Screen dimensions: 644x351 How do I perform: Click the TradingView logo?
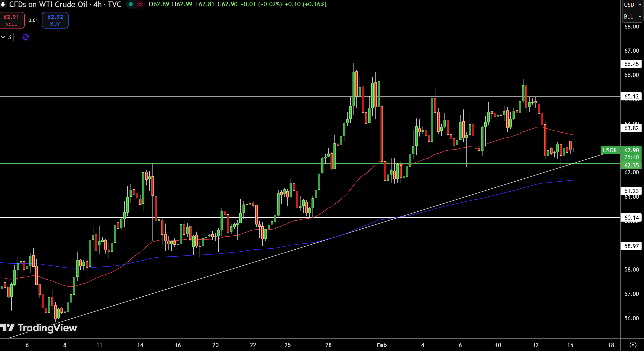(39, 328)
